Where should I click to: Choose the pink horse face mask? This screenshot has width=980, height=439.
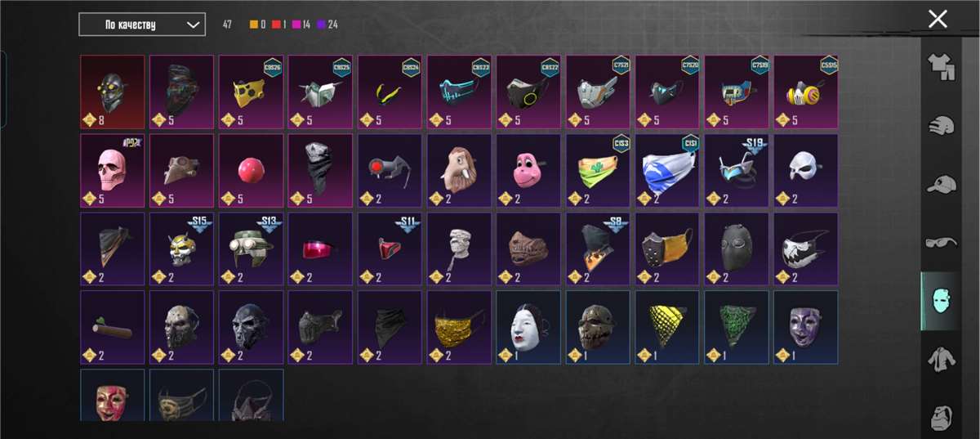(x=529, y=169)
